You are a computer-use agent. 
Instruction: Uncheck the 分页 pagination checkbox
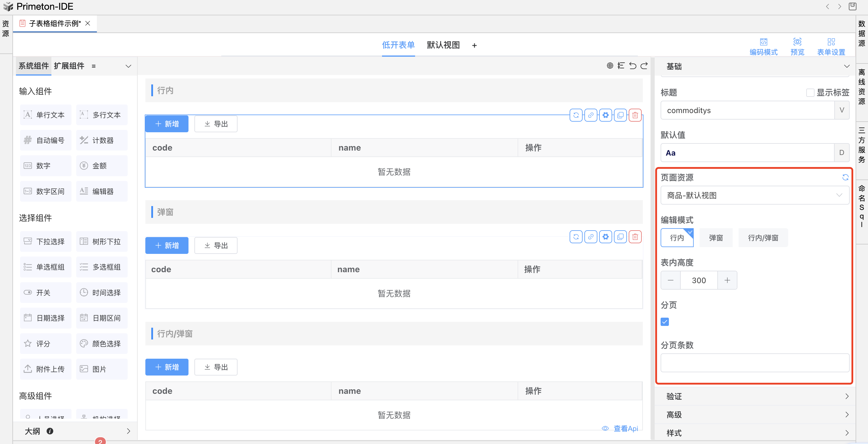pos(664,322)
